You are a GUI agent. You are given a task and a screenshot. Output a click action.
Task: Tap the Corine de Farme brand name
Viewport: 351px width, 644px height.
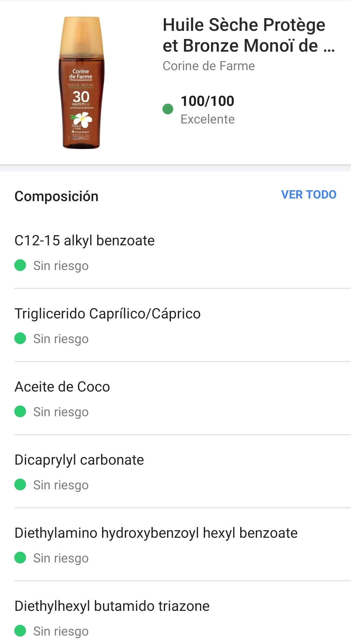[x=209, y=66]
